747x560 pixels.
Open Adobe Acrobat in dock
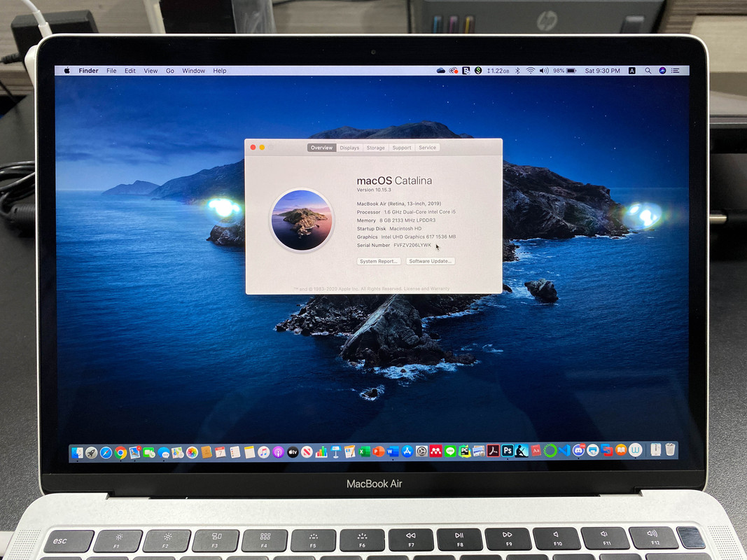coord(493,451)
